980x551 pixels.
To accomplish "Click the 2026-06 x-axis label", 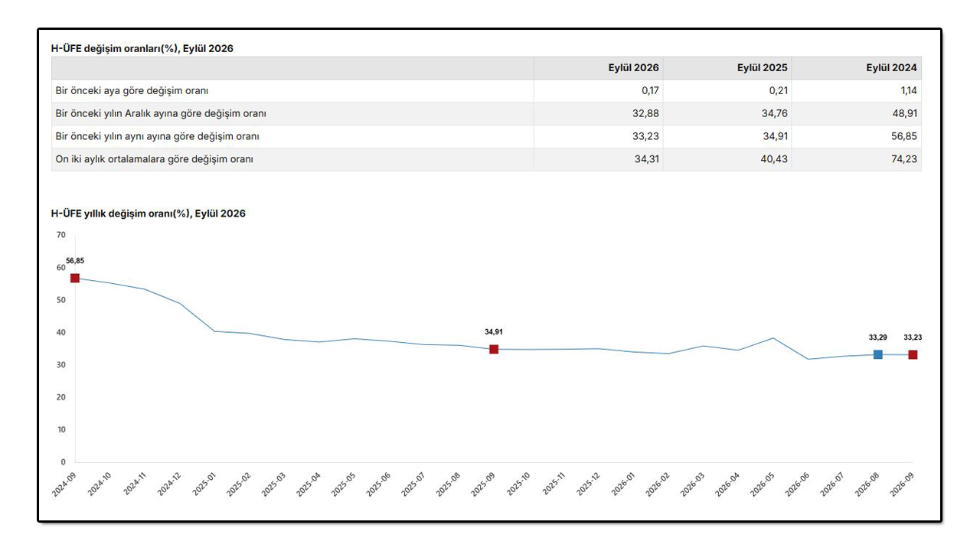I will pos(797,484).
